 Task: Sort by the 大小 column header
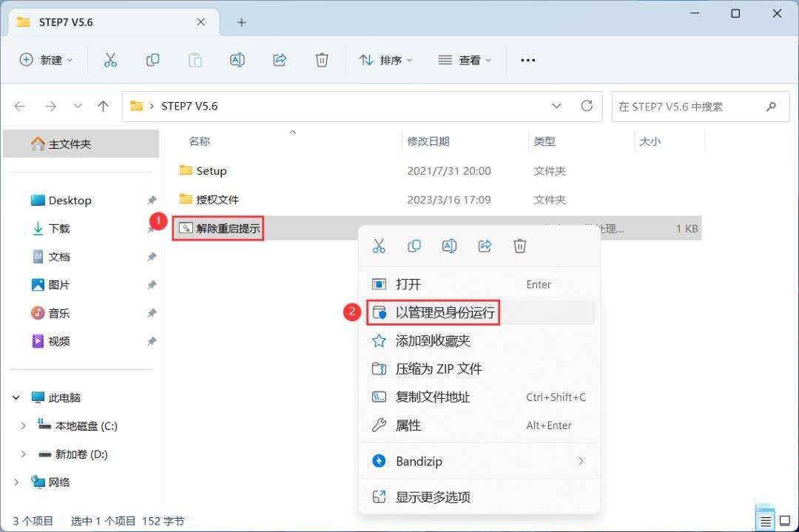coord(650,141)
